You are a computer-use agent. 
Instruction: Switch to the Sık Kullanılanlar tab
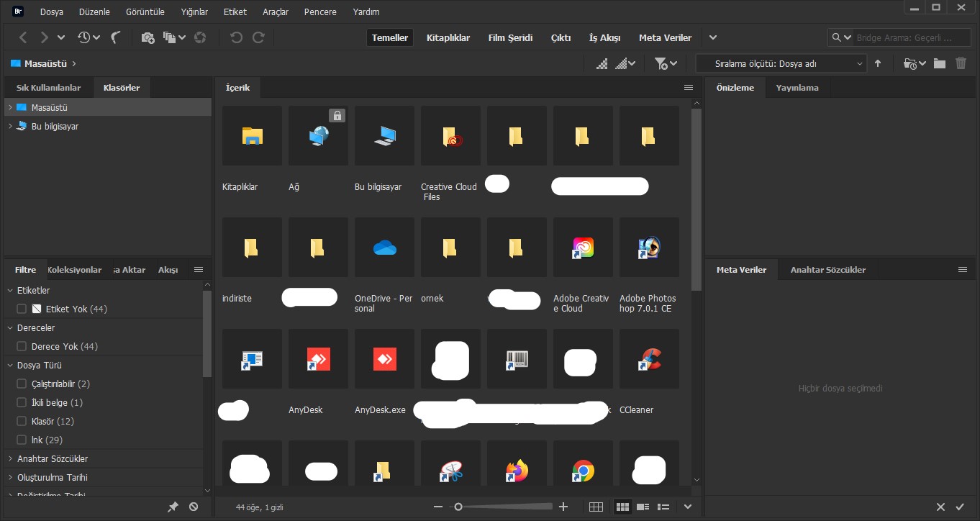(49, 88)
